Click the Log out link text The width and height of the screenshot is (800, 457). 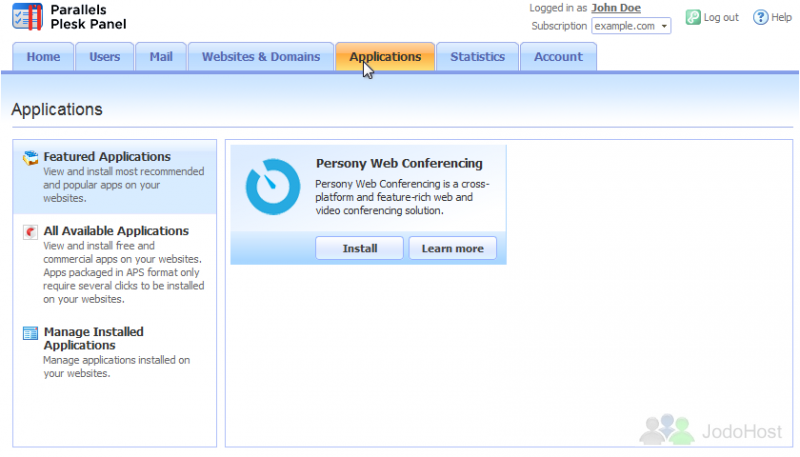(x=721, y=17)
